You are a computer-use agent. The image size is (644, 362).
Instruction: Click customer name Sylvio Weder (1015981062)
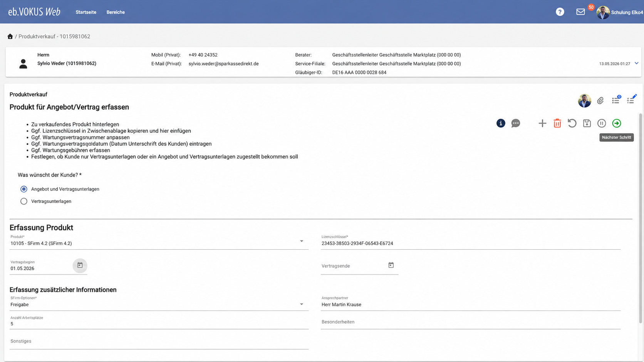tap(67, 63)
